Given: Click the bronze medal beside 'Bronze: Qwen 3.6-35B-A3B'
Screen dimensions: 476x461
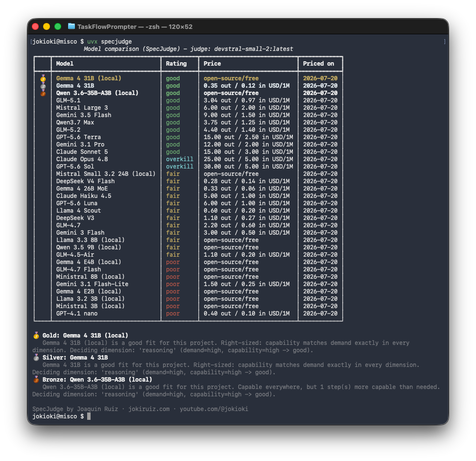Looking at the screenshot, I should tap(36, 380).
